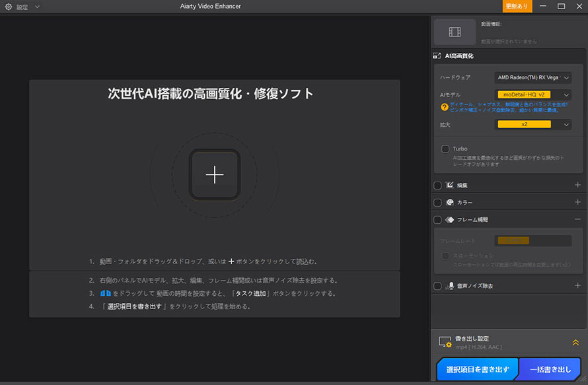588x385 pixels.
Task: Click the 更新あり update button
Action: pos(517,7)
